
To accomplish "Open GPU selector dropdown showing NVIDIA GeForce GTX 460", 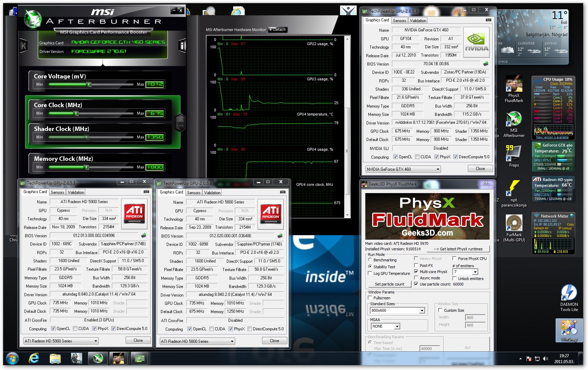I will click(403, 169).
